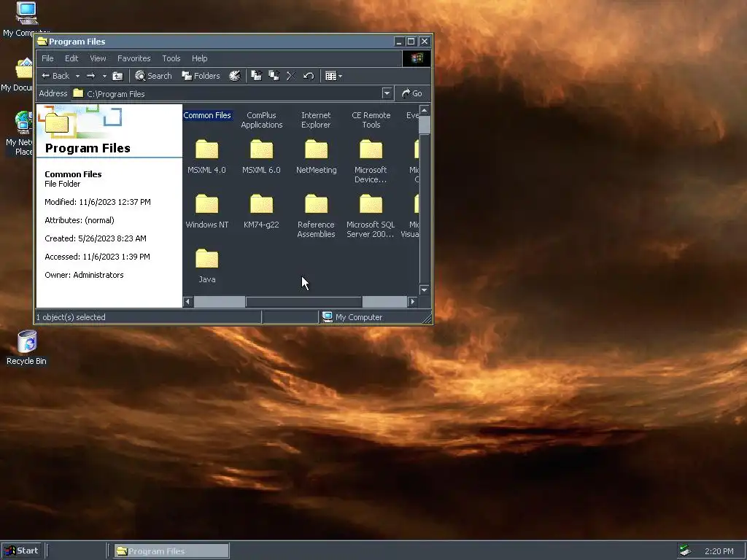Go up one folder level
The width and height of the screenshot is (747, 560).
click(117, 76)
